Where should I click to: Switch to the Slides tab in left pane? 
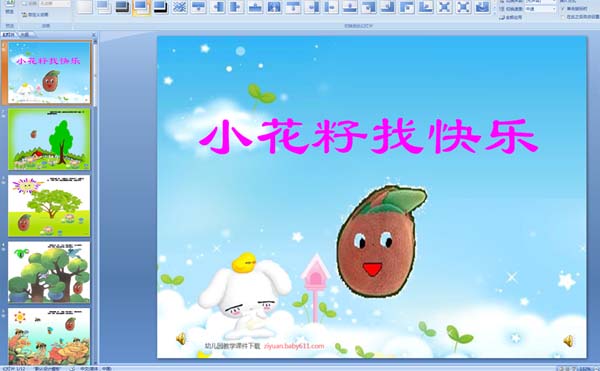click(8, 34)
